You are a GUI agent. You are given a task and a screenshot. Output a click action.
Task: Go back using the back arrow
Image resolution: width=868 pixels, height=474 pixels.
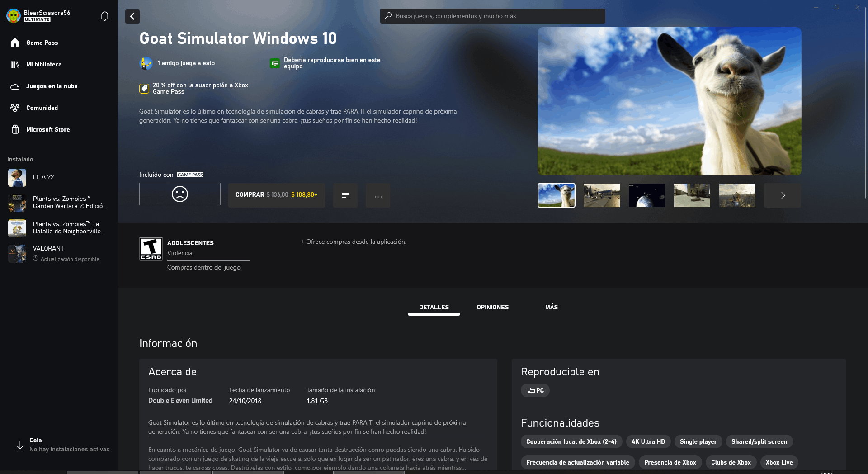[132, 16]
